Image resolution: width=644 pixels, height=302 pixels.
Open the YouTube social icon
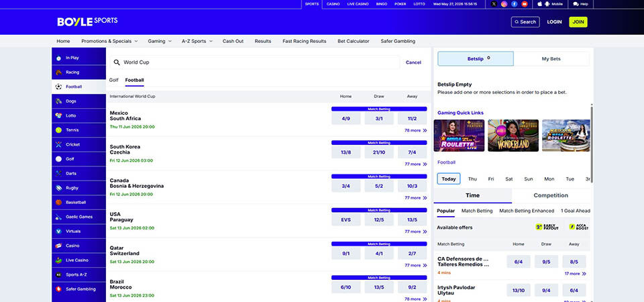click(525, 4)
